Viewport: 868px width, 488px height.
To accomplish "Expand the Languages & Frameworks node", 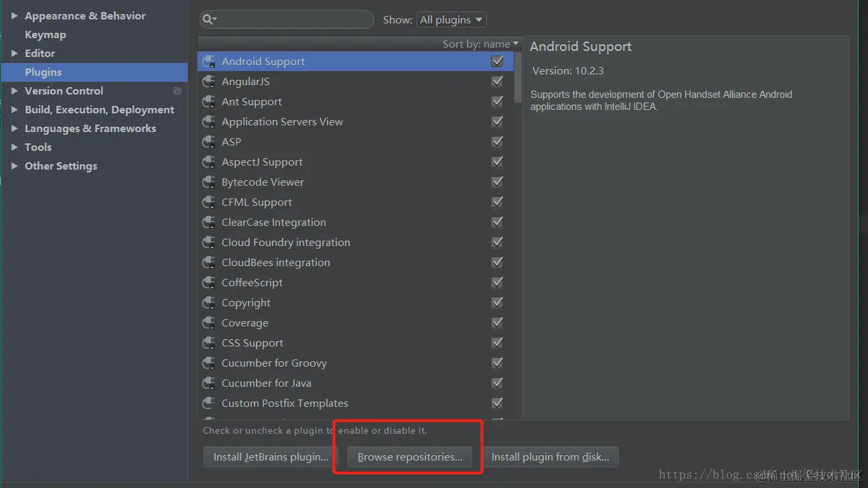I will 15,128.
